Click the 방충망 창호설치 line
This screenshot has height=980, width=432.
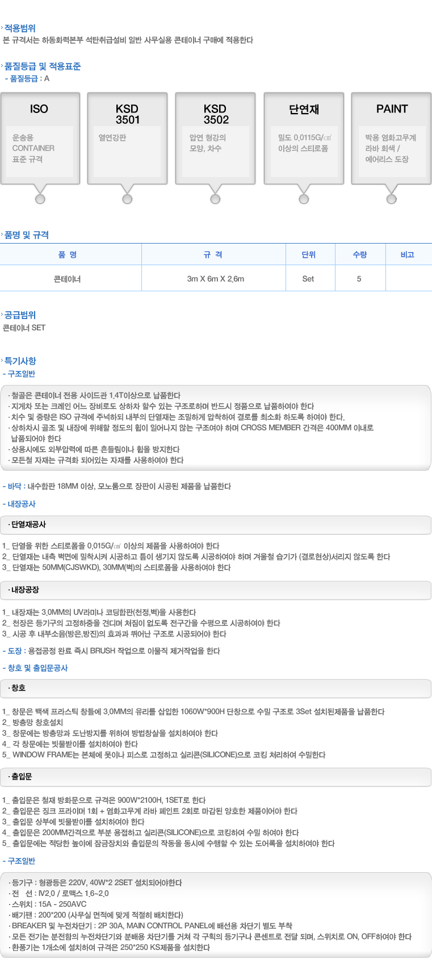tap(32, 723)
